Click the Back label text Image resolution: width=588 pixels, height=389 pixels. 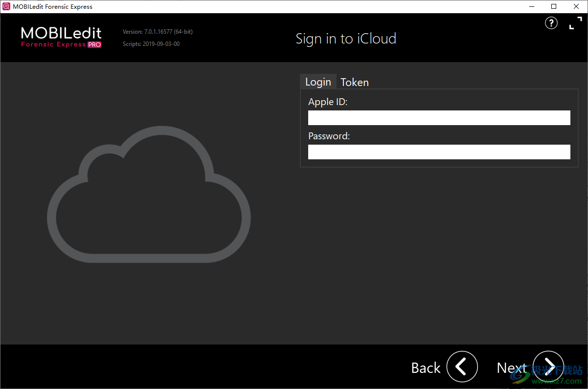pos(426,368)
